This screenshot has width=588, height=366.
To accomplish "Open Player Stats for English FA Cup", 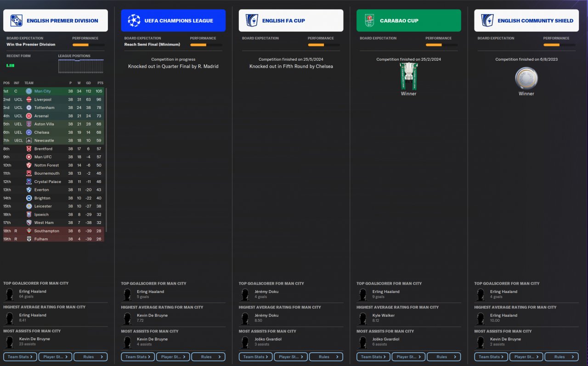I will (x=291, y=357).
